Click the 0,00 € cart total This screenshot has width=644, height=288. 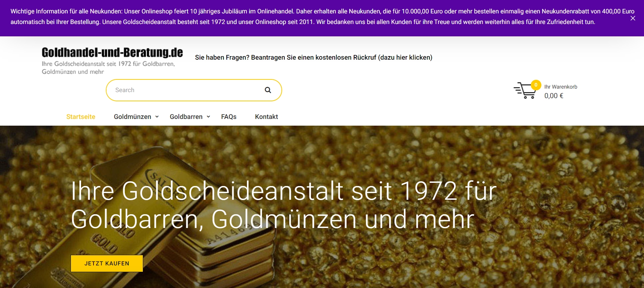pyautogui.click(x=554, y=96)
